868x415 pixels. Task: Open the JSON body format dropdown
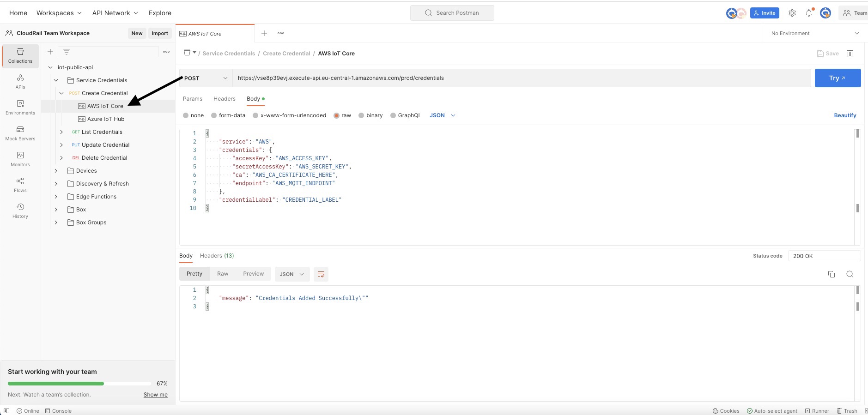coord(442,115)
